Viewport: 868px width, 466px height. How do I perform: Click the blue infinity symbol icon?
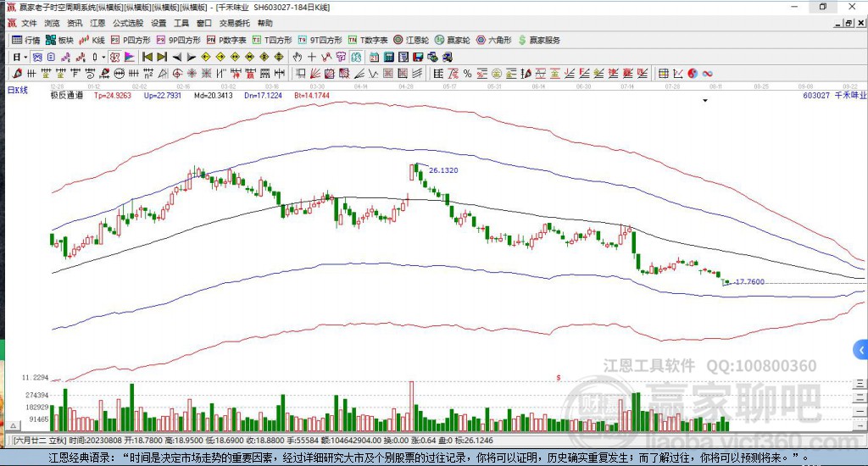click(x=707, y=73)
